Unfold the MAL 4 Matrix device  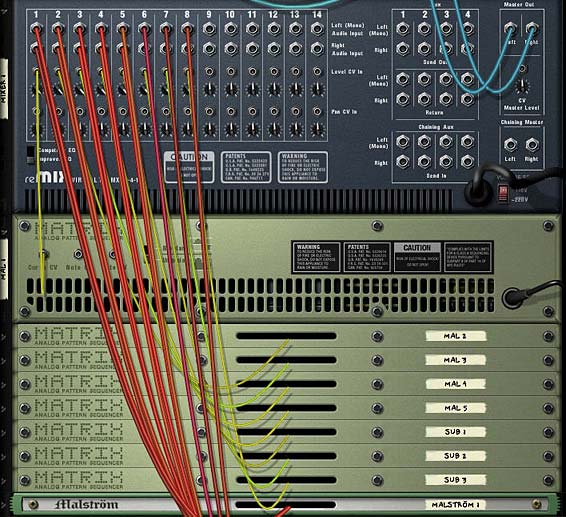tap(4, 384)
